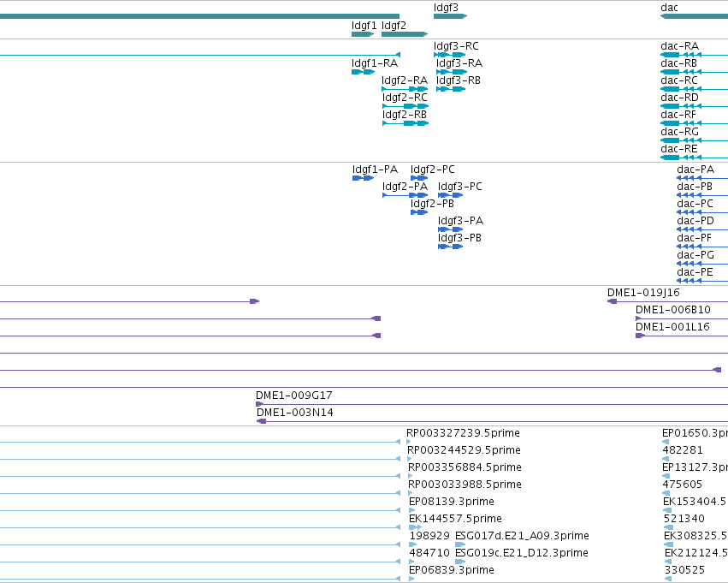Select BAC clone DME1-006B10
Image resolution: width=728 pixels, height=583 pixels.
pos(672,310)
